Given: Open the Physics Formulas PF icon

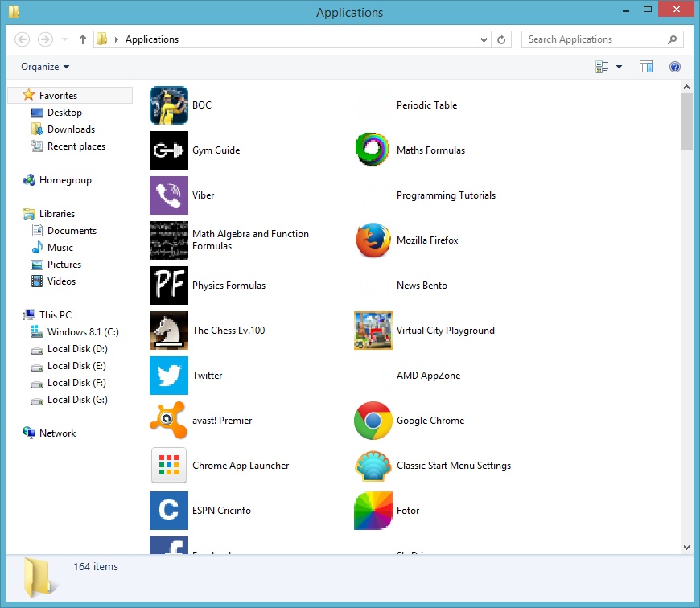Looking at the screenshot, I should (x=169, y=286).
